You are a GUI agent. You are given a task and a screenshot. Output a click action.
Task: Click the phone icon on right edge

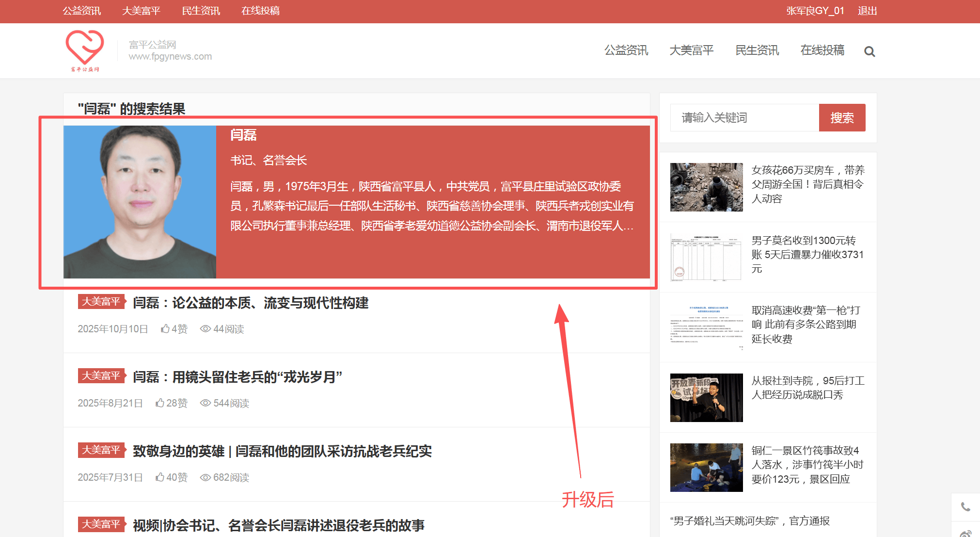pyautogui.click(x=965, y=507)
